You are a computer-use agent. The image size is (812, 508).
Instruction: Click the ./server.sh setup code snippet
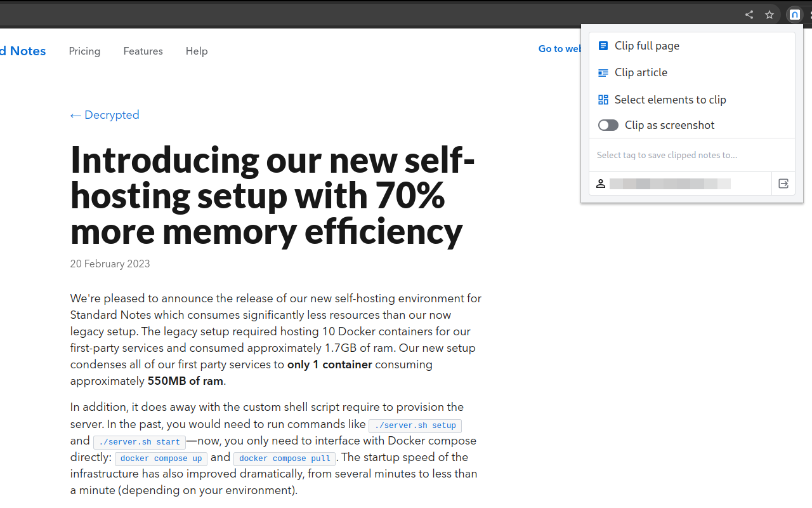tap(416, 425)
